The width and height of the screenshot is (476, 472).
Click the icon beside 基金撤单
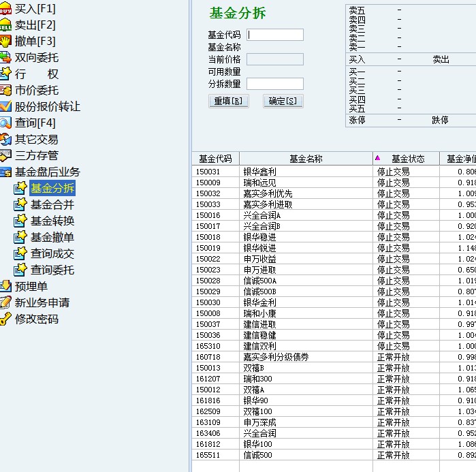pyautogui.click(x=20, y=238)
